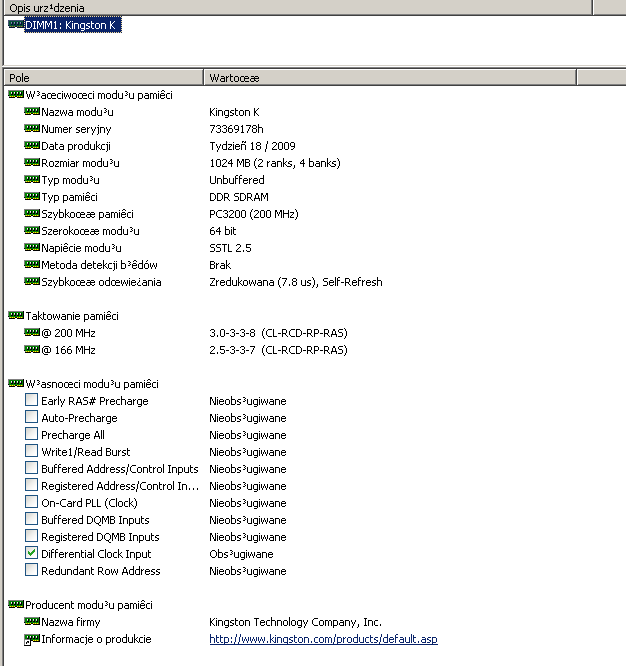Image resolution: width=626 pixels, height=666 pixels.
Task: Toggle the Auto-Precharge checkbox
Action: point(31,417)
